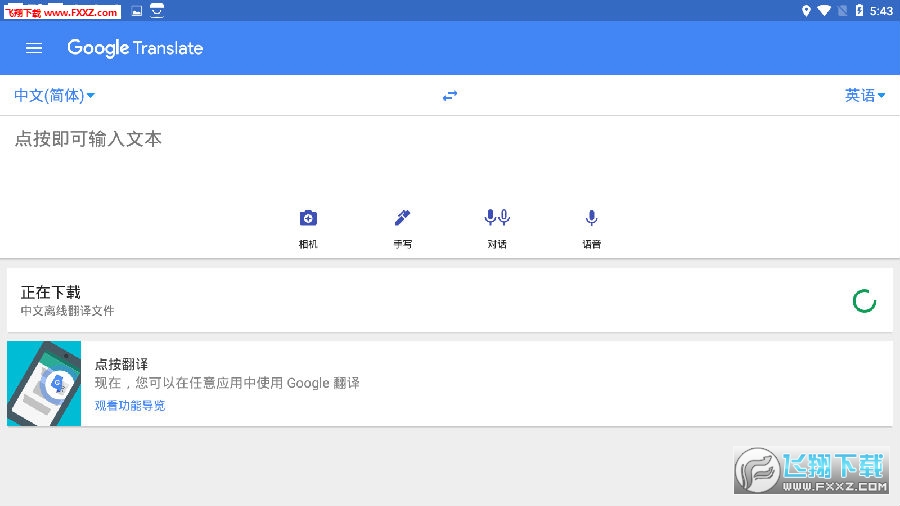This screenshot has height=506, width=900.
Task: Swap source and target languages
Action: [x=450, y=96]
